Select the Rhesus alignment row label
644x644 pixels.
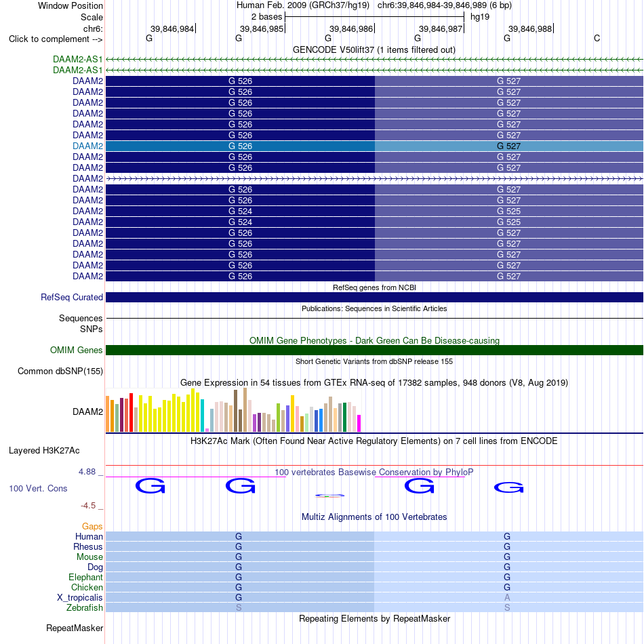pos(88,546)
